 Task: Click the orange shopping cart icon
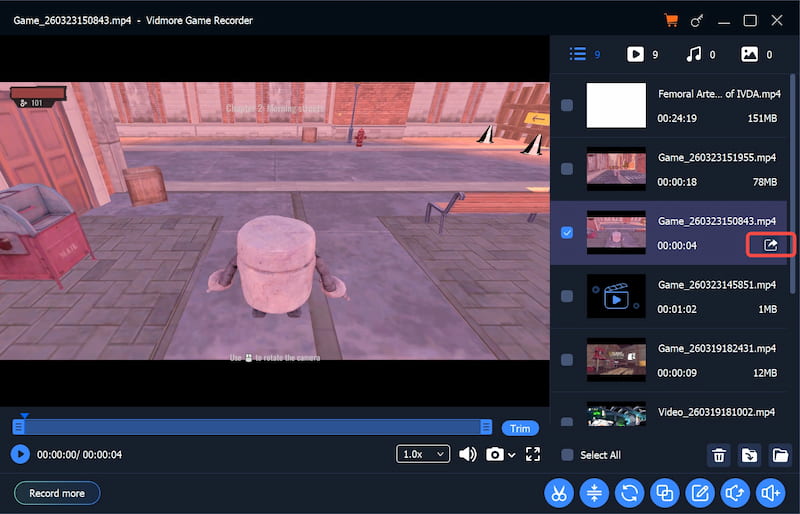(671, 20)
